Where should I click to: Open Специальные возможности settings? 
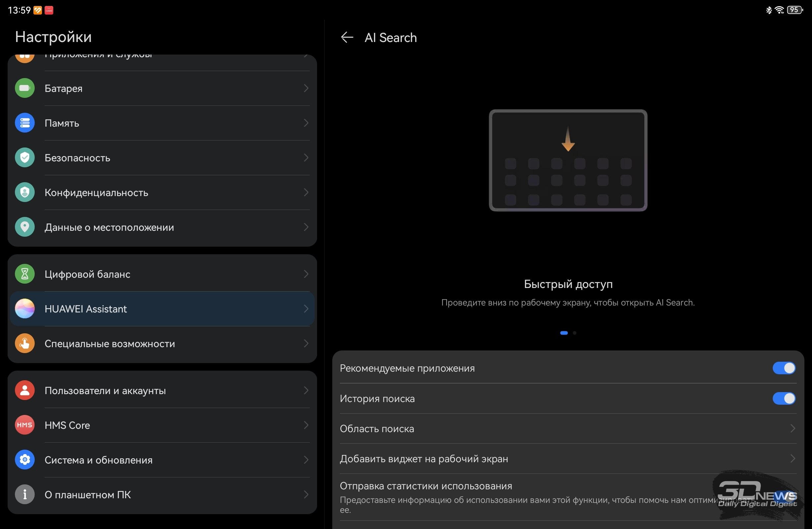[x=162, y=344]
